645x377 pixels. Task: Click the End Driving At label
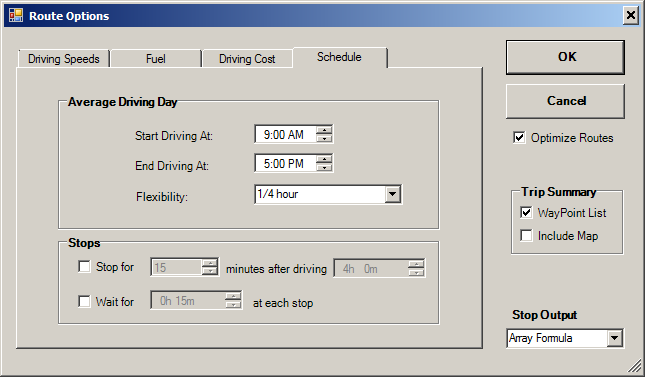[172, 165]
